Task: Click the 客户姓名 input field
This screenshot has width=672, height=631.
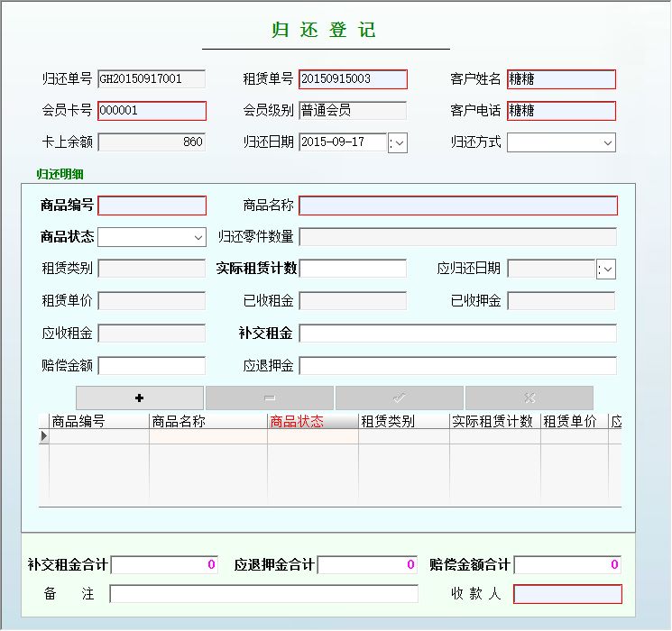Action: click(561, 79)
